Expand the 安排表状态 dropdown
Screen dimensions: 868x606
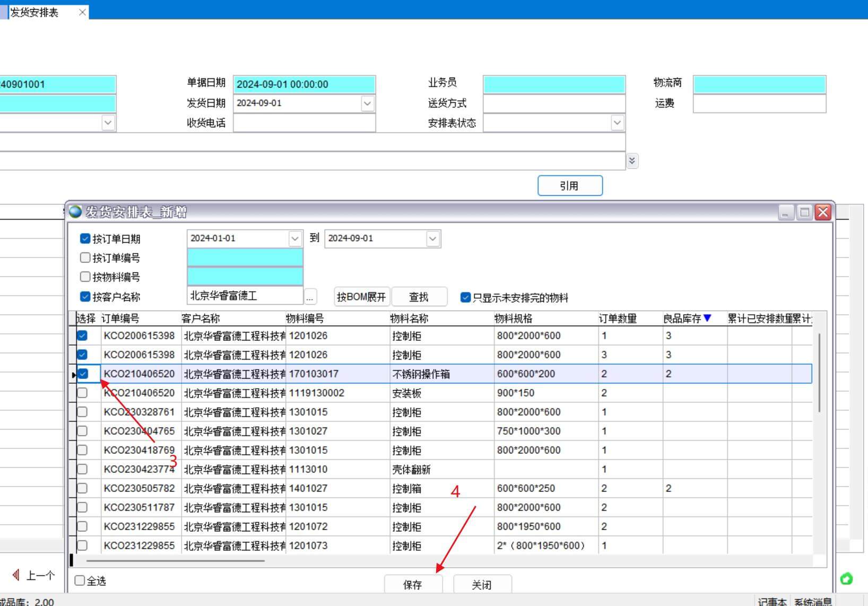(617, 123)
